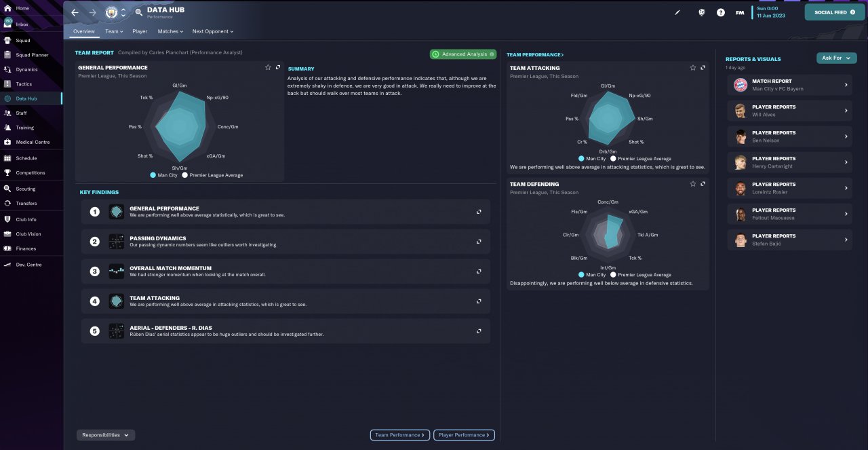Screen dimensions: 868x450
Task: Open the help question mark icon
Action: pos(720,12)
